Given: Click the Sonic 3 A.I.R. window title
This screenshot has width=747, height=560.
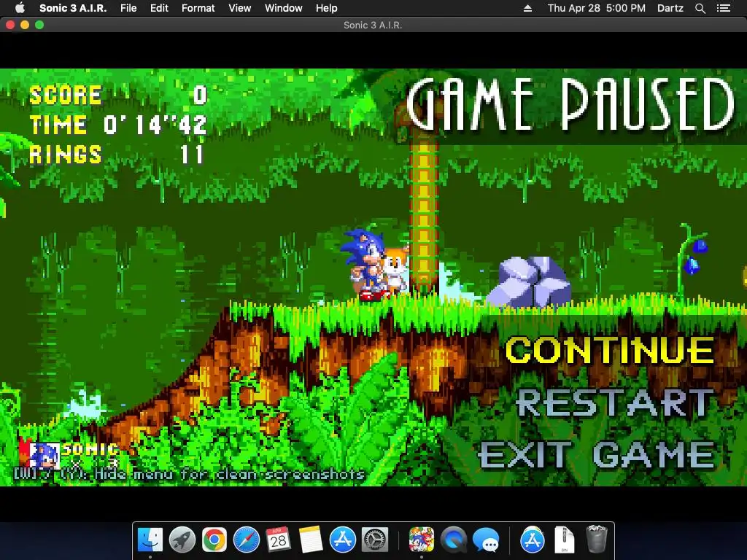Looking at the screenshot, I should tap(373, 25).
